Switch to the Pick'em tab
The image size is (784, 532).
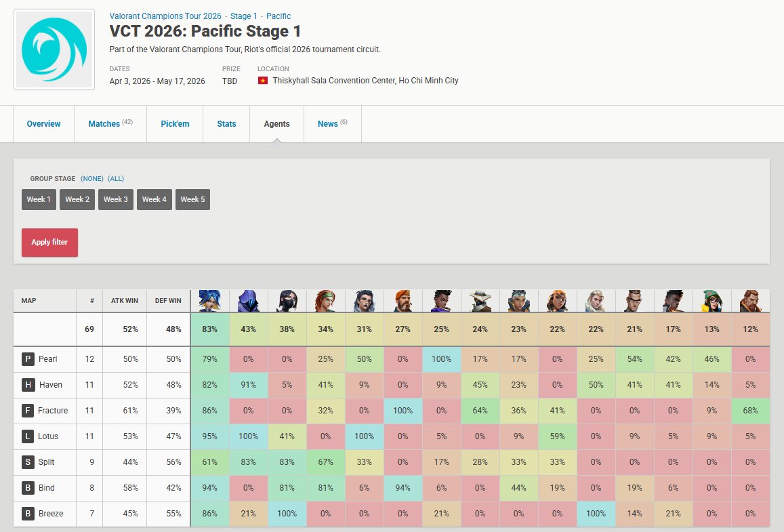175,124
